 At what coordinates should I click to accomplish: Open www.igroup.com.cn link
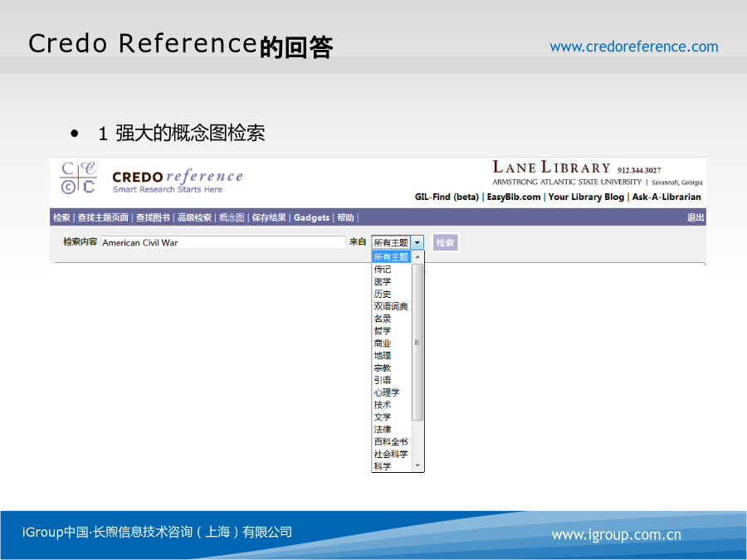616,535
